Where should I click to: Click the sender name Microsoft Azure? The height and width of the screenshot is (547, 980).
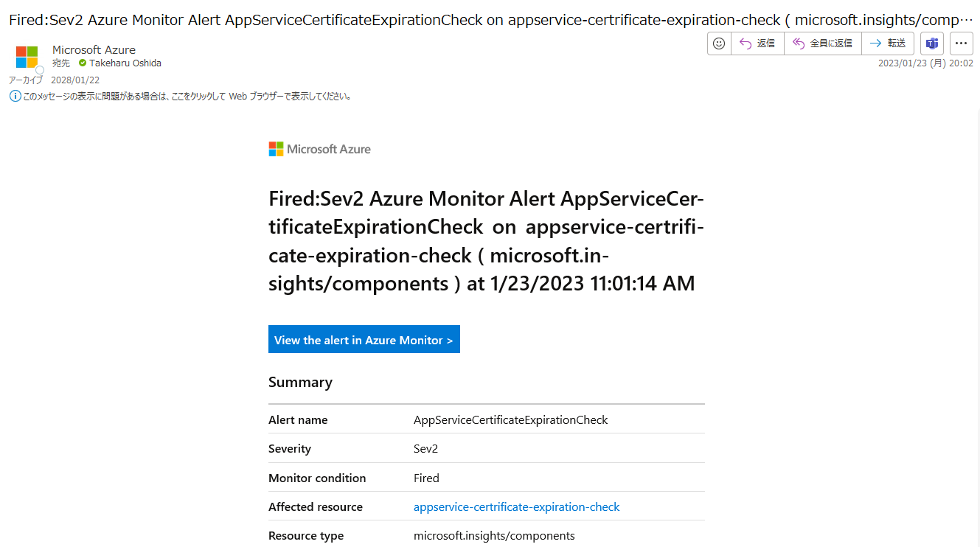click(x=94, y=49)
